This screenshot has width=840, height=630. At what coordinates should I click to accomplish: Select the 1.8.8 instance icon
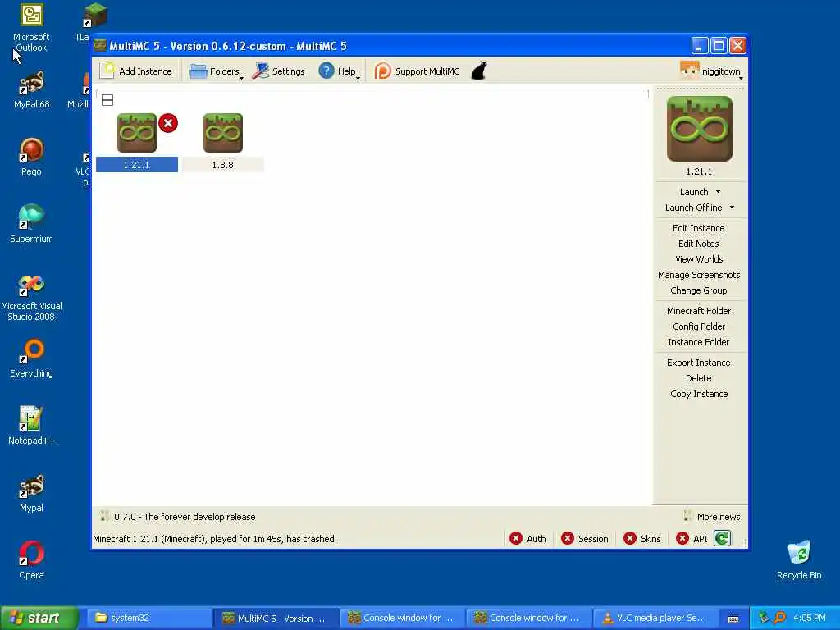click(223, 133)
